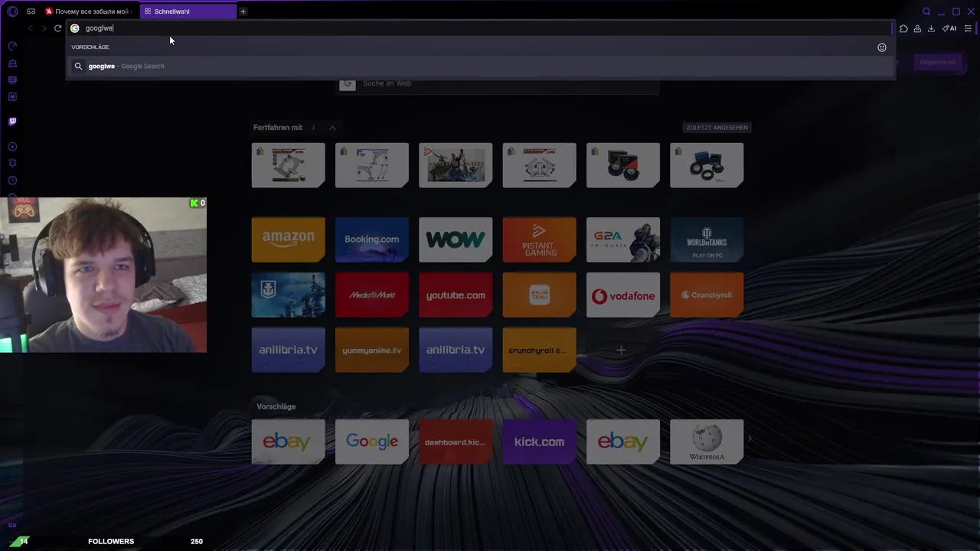Go forward with the right arrow
Image resolution: width=980 pixels, height=551 pixels.
click(44, 28)
